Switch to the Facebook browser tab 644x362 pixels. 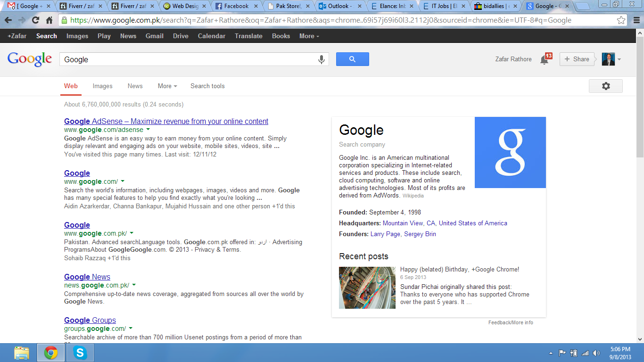(236, 6)
